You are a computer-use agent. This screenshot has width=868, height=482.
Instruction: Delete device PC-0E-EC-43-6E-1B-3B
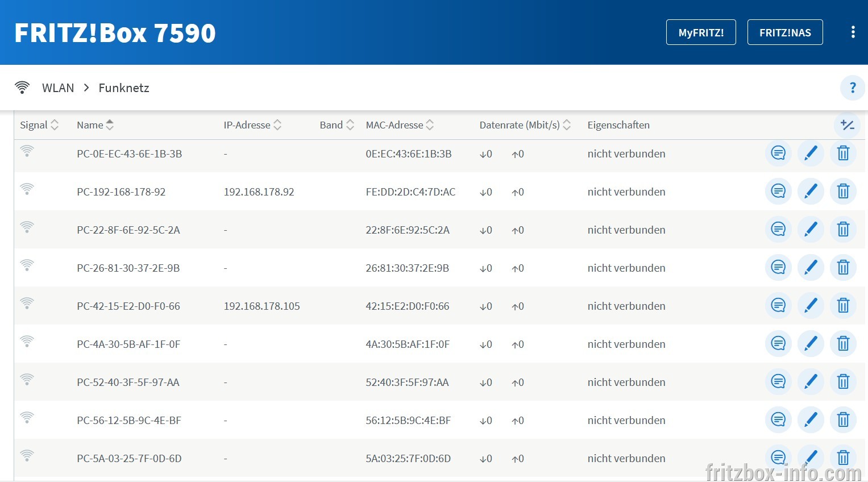843,153
